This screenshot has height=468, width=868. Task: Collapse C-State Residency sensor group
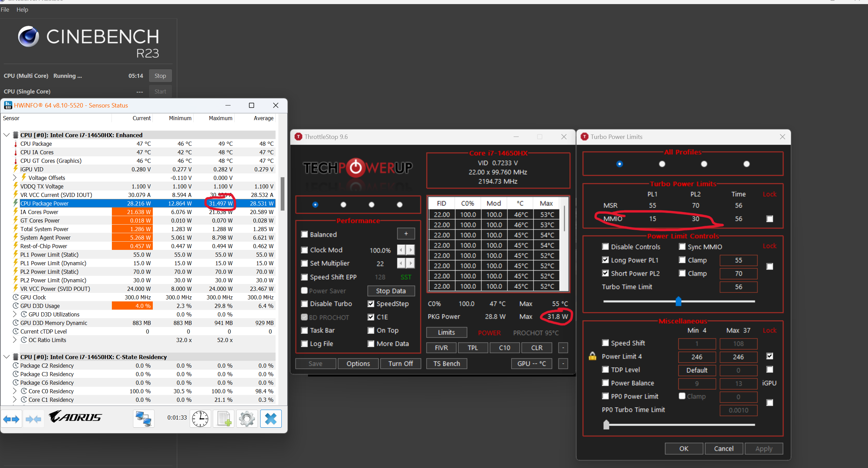[x=6, y=357]
